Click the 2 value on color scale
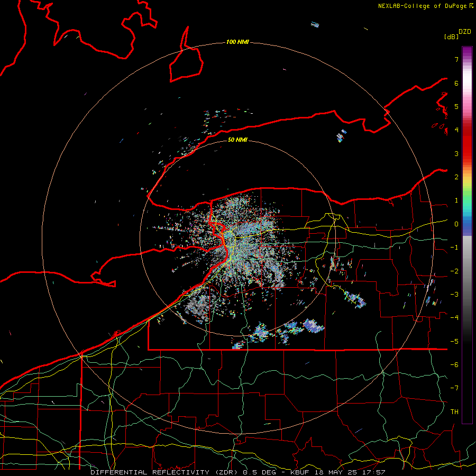 coord(456,177)
